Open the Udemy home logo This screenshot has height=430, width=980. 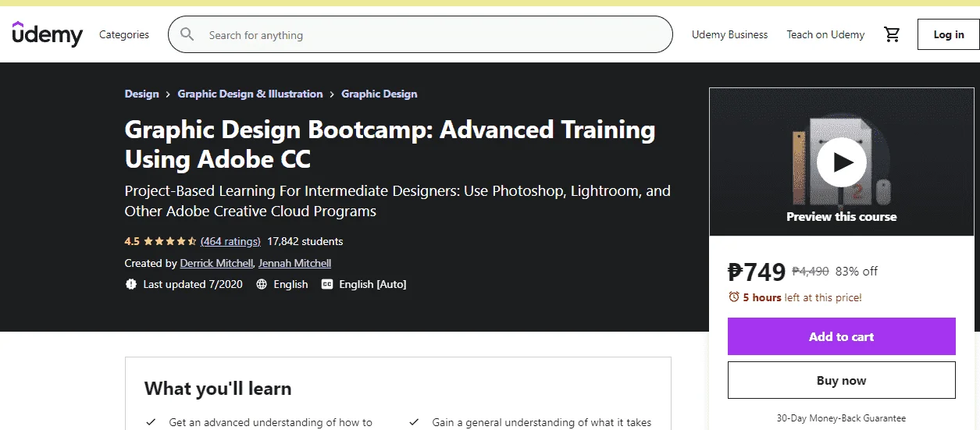coord(47,34)
